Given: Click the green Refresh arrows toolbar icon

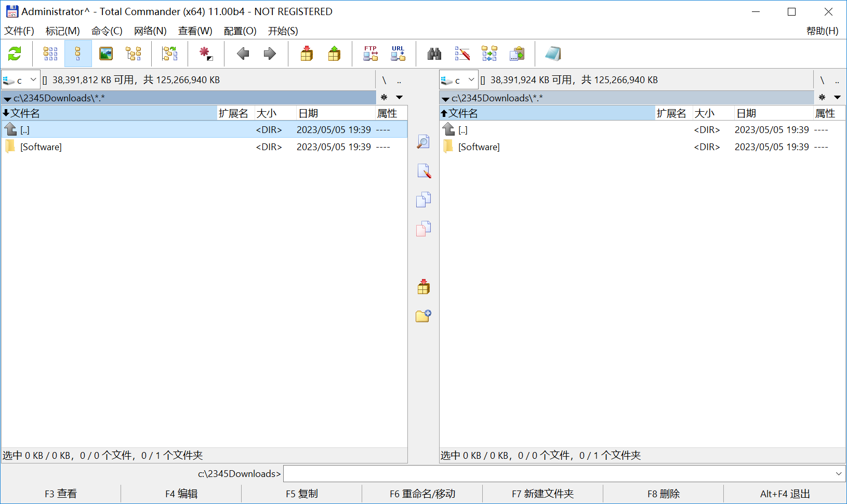Looking at the screenshot, I should pos(15,54).
